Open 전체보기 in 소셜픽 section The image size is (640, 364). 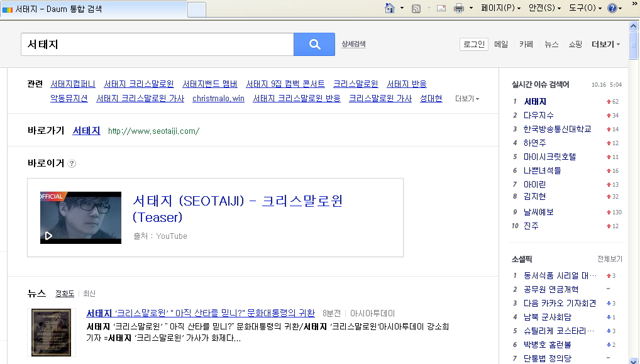coord(609,259)
